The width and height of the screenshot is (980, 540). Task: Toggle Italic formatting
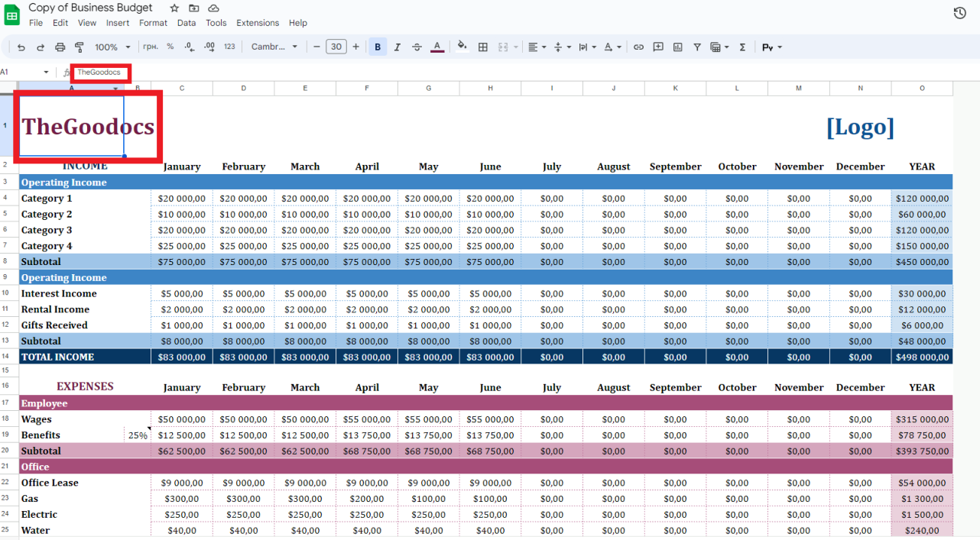coord(398,47)
